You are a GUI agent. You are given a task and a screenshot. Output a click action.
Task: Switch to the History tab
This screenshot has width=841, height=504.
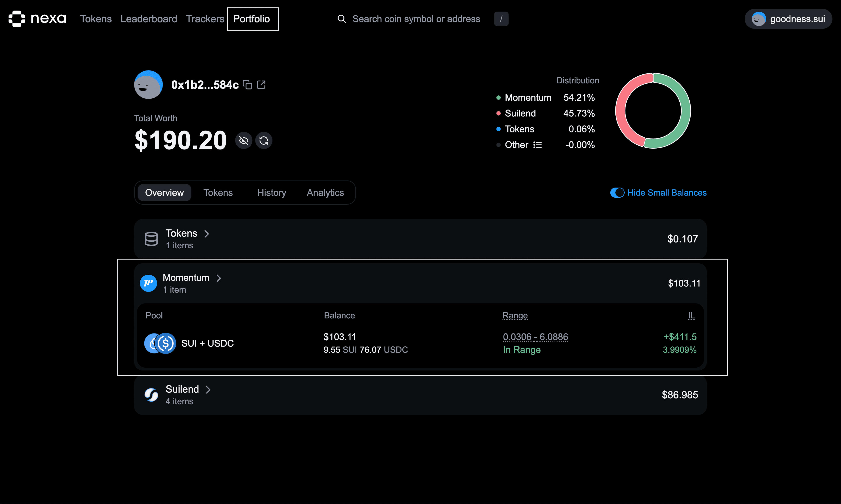tap(272, 193)
